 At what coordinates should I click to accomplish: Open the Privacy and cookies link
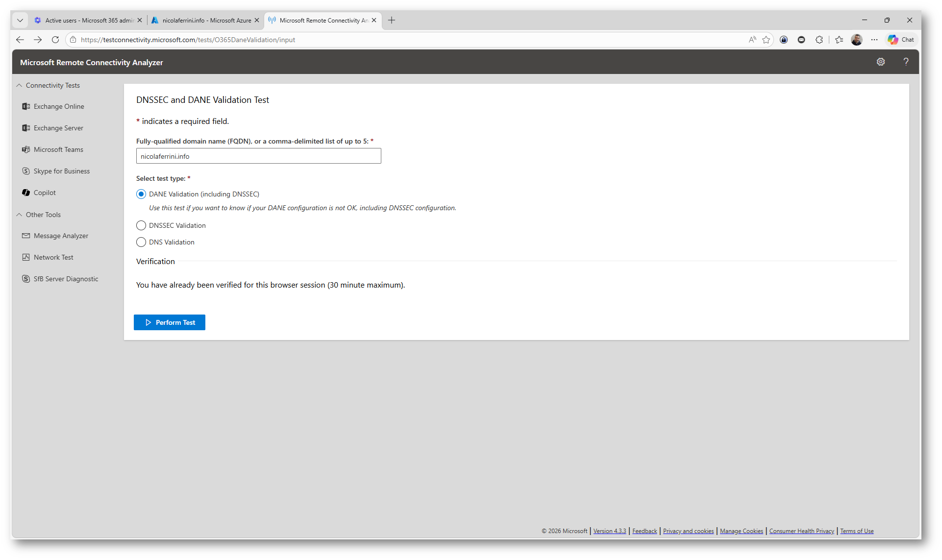tap(688, 531)
